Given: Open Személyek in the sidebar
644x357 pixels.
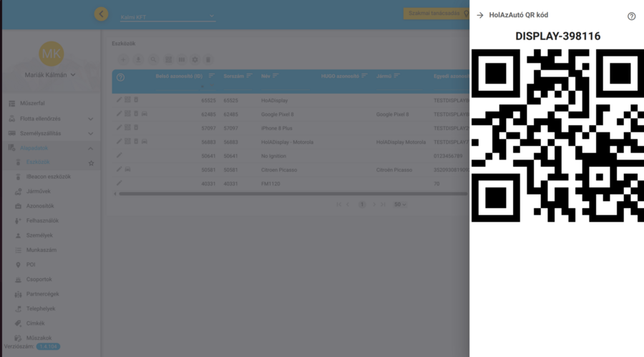Looking at the screenshot, I should point(39,235).
